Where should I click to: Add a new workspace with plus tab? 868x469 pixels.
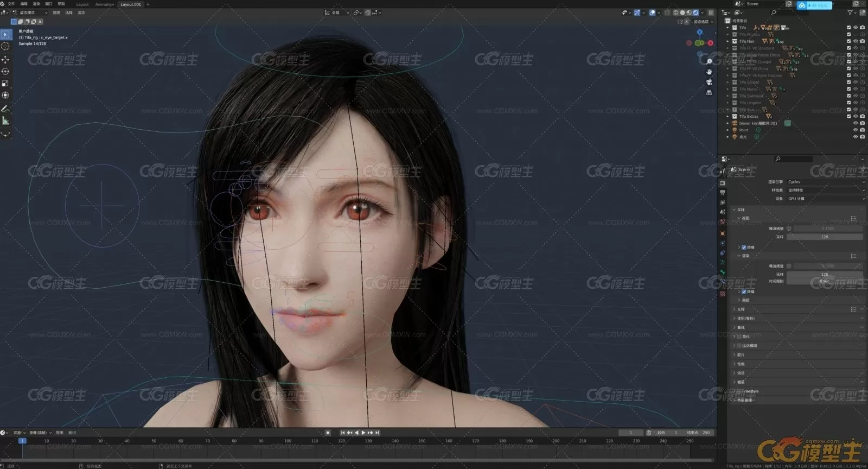click(x=148, y=4)
